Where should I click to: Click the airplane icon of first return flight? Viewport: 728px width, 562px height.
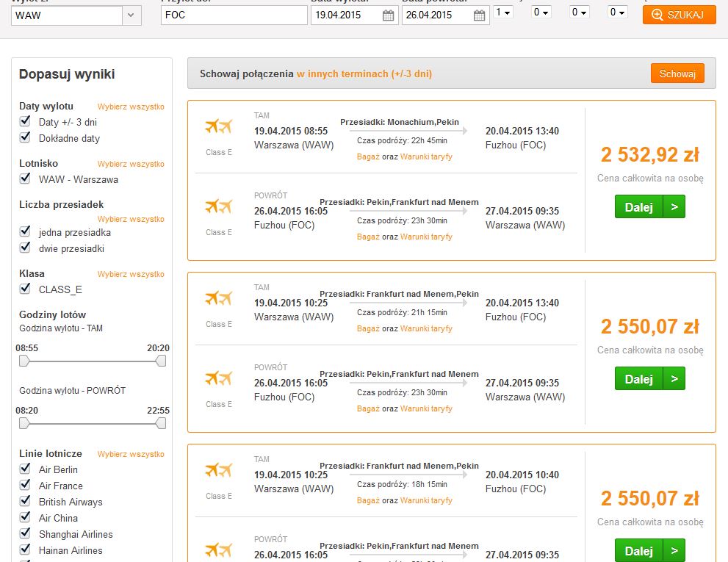pyautogui.click(x=219, y=206)
